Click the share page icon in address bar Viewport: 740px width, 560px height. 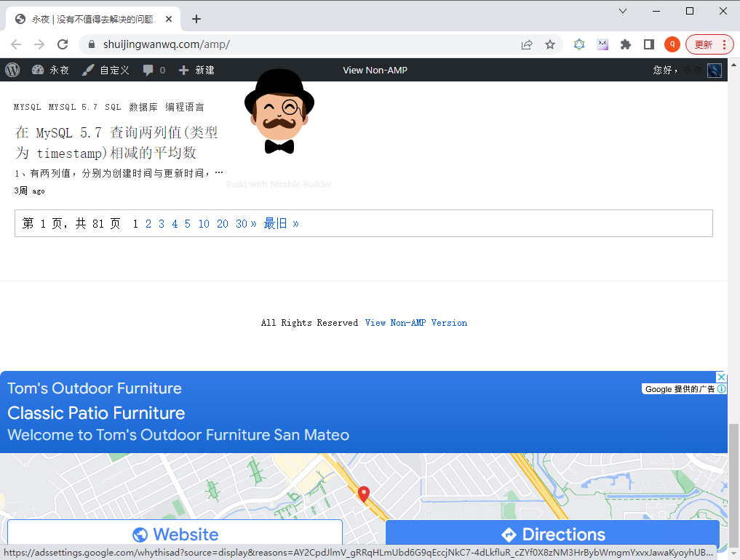coord(527,44)
